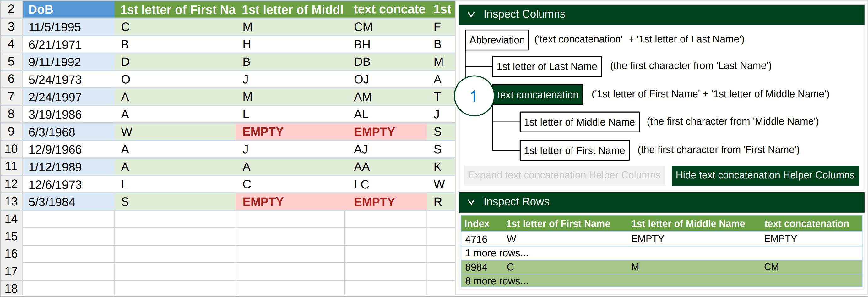Expand the '8 more rows...' link
The height and width of the screenshot is (297, 868).
496,281
